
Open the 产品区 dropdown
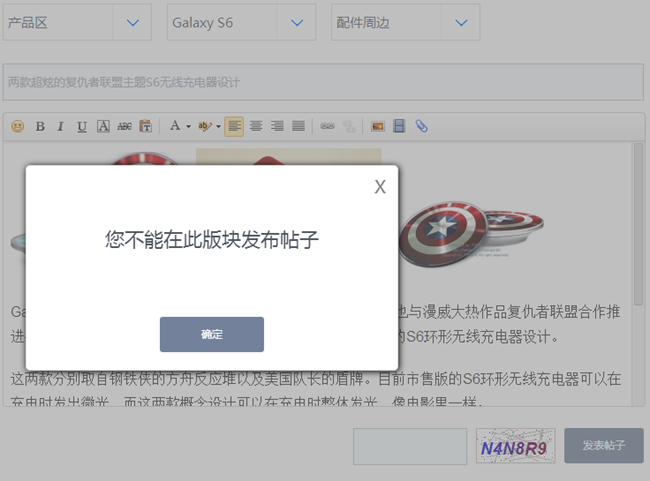(x=77, y=22)
